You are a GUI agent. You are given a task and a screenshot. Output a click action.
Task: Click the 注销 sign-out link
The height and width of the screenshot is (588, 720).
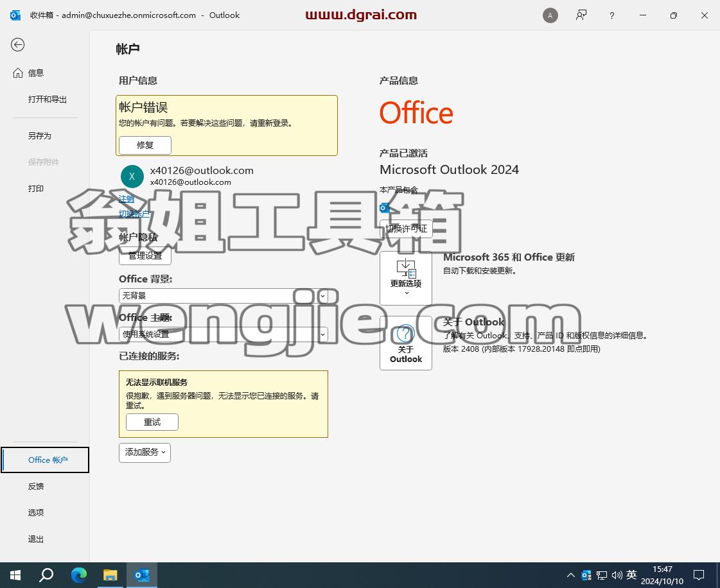(127, 199)
